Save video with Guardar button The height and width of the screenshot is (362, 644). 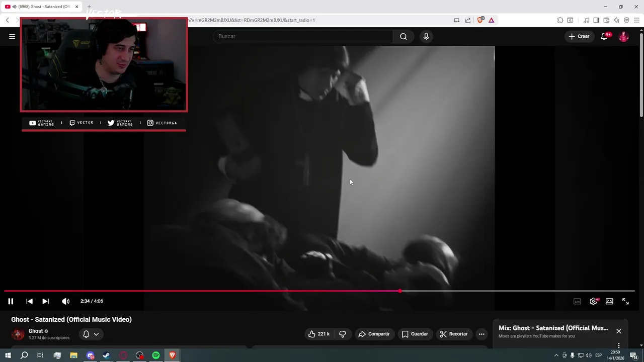pyautogui.click(x=415, y=334)
